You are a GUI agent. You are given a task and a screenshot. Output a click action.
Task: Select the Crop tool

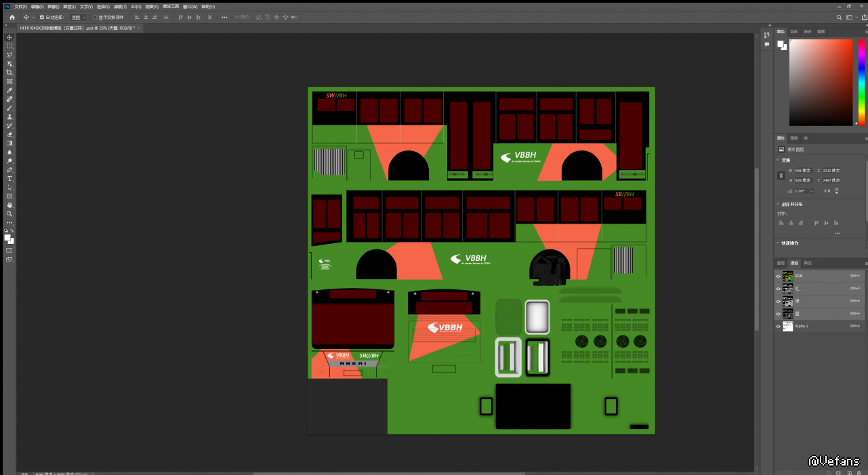[x=9, y=73]
